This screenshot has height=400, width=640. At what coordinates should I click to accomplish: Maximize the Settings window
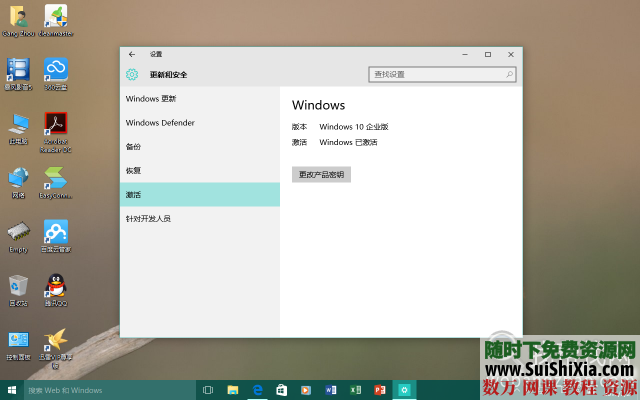[x=488, y=54]
